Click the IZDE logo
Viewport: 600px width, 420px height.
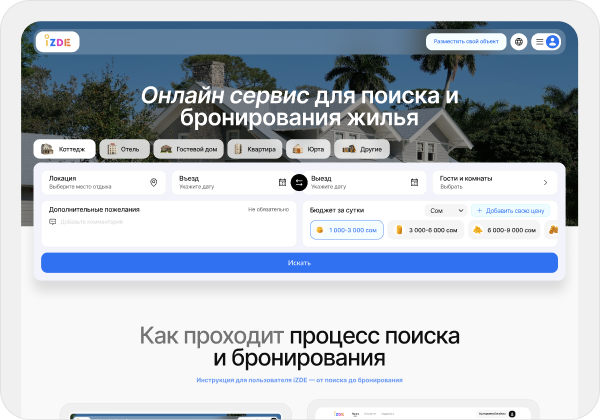57,42
